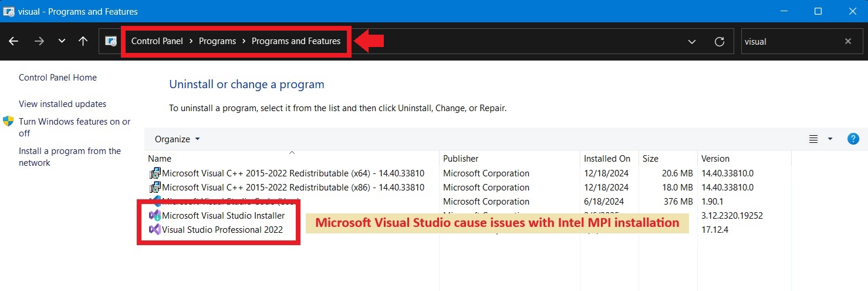Refresh the Programs and Features list

click(719, 41)
